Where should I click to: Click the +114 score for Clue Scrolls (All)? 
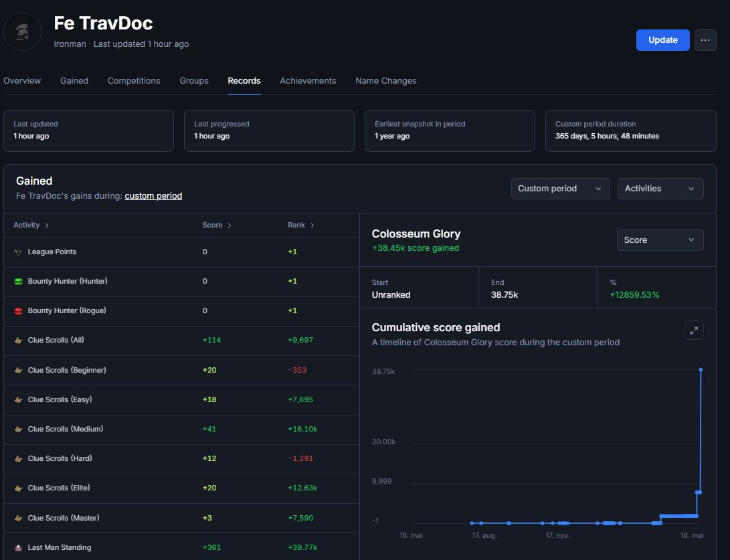[x=211, y=341]
